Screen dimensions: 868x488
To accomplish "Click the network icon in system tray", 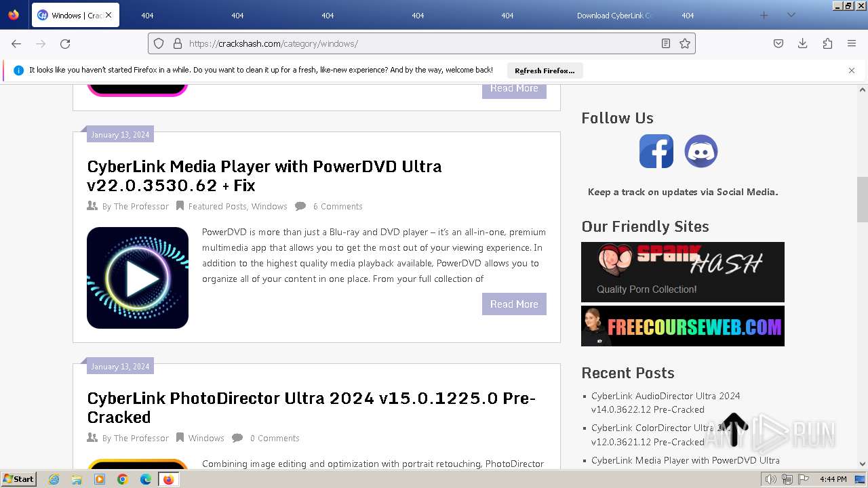I will (787, 479).
